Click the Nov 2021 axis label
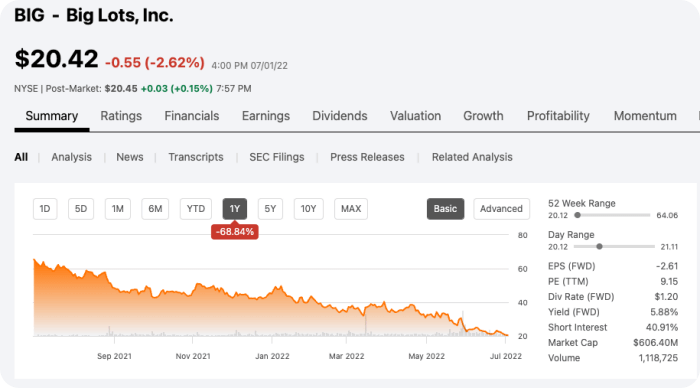This screenshot has width=700, height=388. tap(193, 356)
